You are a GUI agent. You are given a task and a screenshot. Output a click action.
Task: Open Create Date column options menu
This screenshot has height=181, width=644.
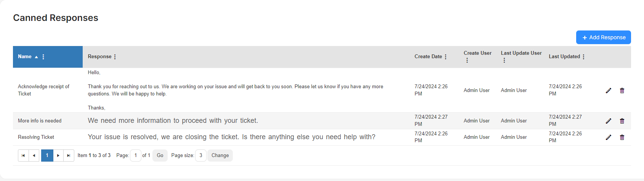tap(445, 57)
